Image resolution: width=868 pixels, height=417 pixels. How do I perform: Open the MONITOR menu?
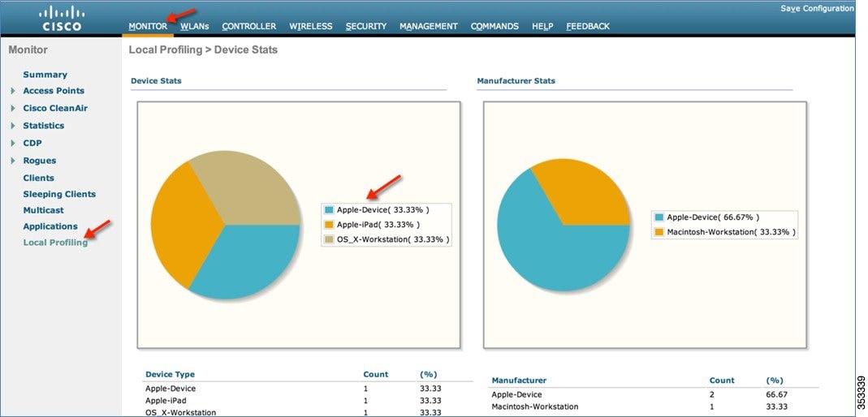point(148,26)
